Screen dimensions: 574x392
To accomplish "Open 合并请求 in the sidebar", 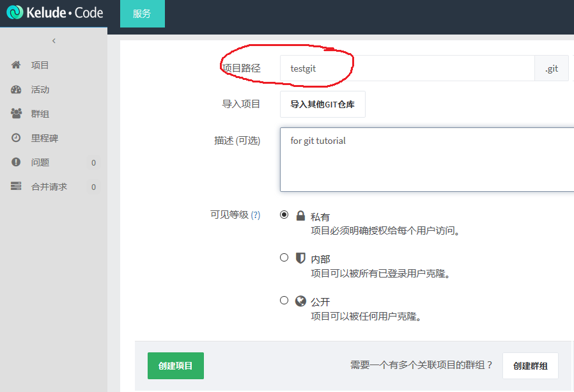I will click(49, 187).
